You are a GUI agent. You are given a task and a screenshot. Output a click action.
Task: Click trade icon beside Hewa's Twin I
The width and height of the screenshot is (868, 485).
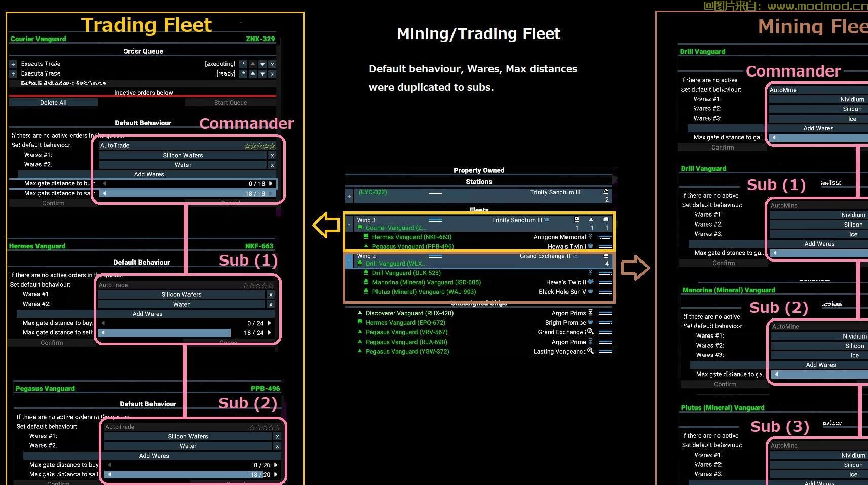click(x=590, y=246)
